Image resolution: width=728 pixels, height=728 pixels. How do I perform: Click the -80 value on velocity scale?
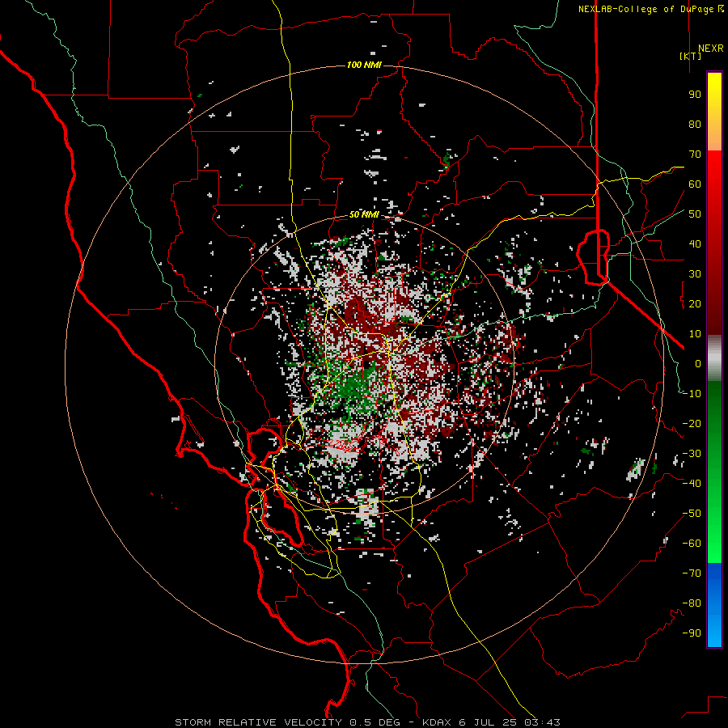click(x=692, y=603)
